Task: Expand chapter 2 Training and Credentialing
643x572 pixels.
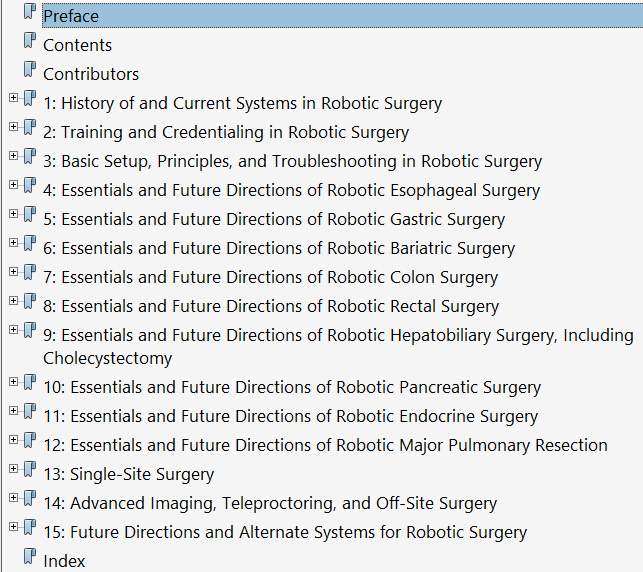Action: tap(13, 127)
